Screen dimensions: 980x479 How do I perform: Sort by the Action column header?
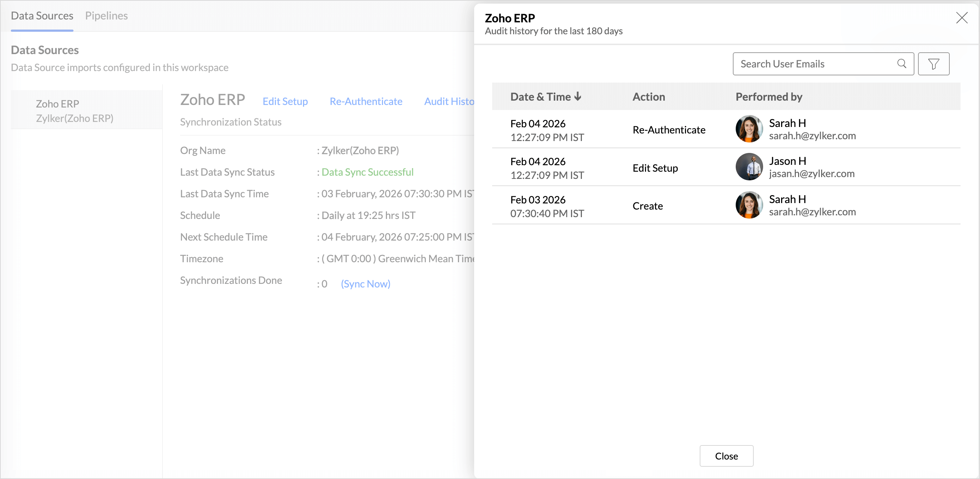coord(649,97)
